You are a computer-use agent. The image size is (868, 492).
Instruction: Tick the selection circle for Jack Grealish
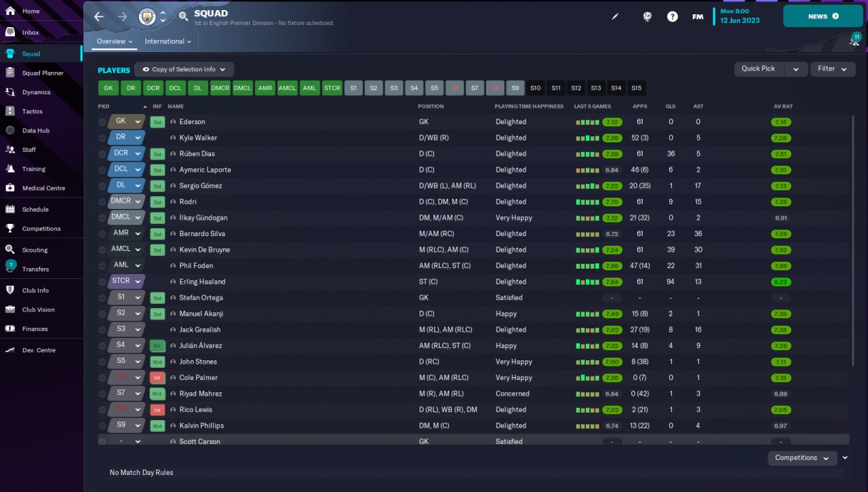click(x=102, y=330)
